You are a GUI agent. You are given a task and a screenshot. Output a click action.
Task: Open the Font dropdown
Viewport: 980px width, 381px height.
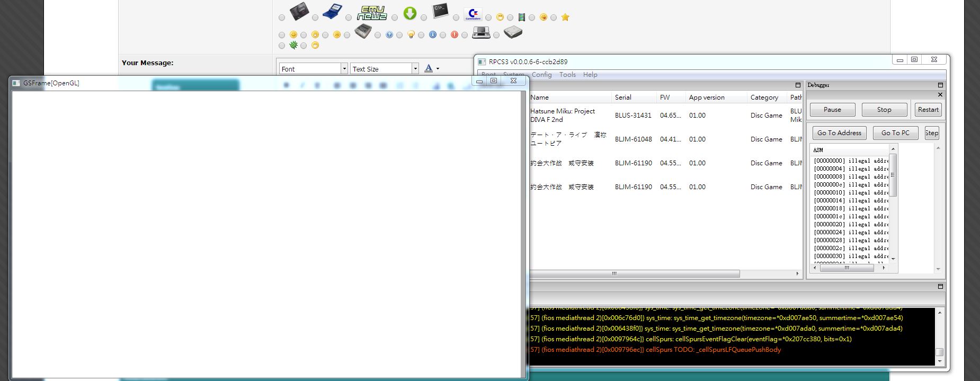coord(344,69)
